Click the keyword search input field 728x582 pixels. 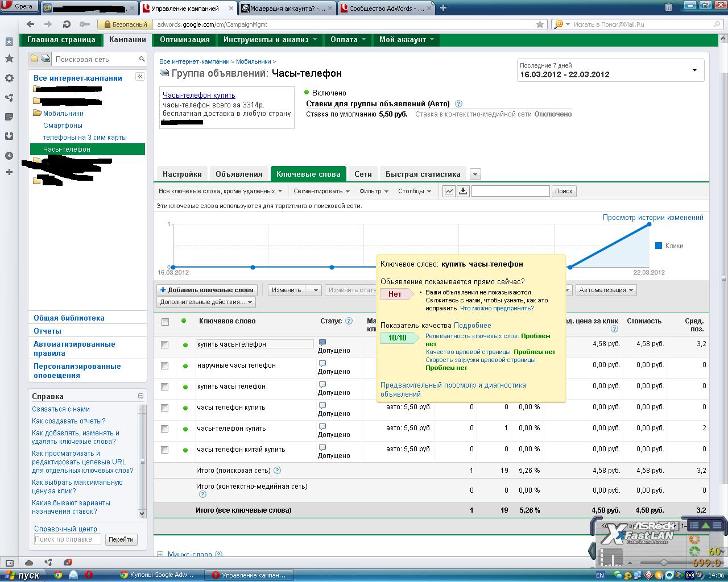510,191
